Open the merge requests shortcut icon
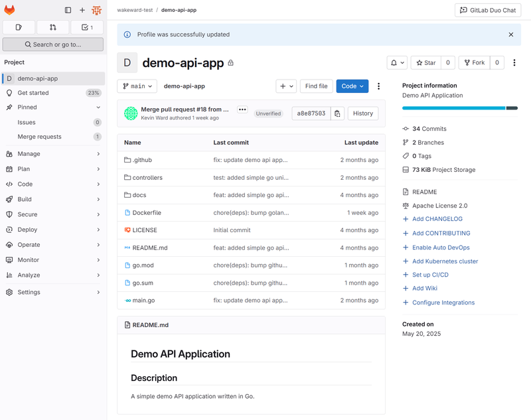The width and height of the screenshot is (531, 420). pos(52,27)
